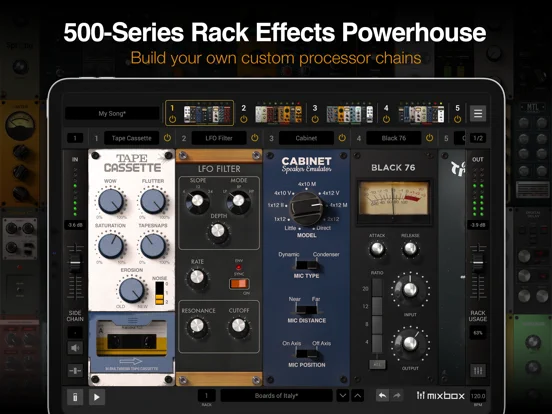Click the icon below the side chain speaker
552x414 pixels.
[x=75, y=371]
